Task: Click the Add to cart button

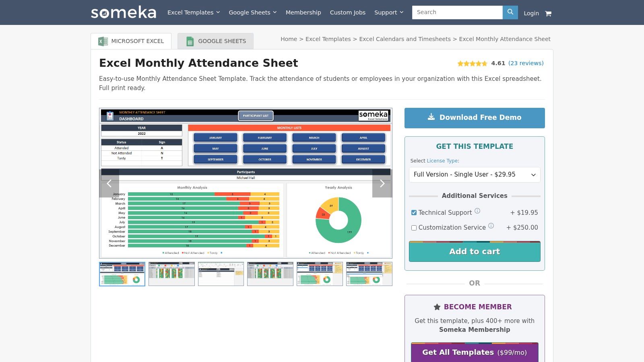Action: click(474, 251)
